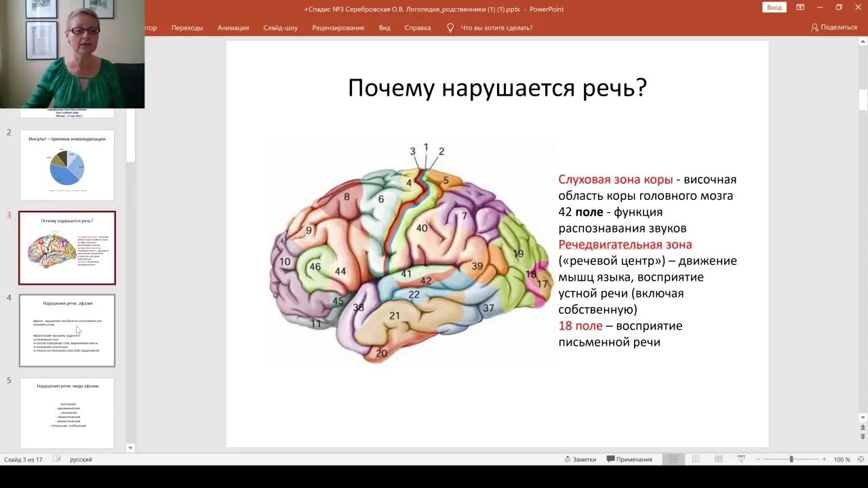Click the Вход sign-in button

click(774, 7)
